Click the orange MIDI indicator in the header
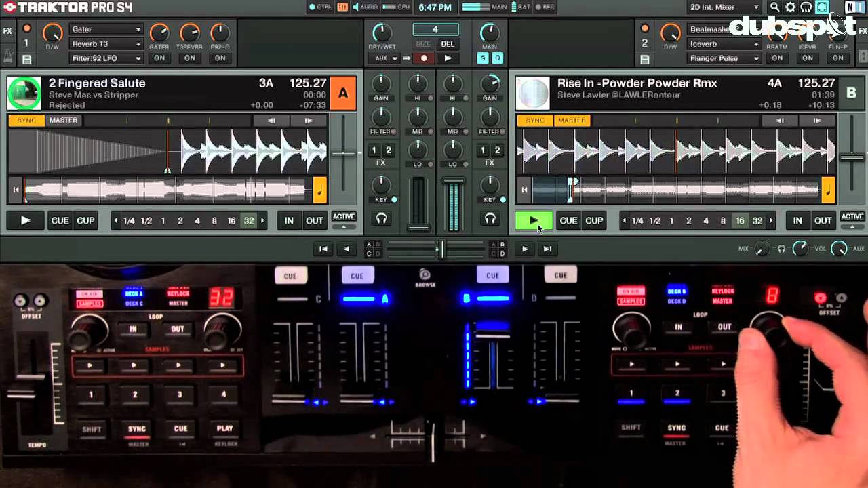The width and height of the screenshot is (868, 488). (342, 7)
